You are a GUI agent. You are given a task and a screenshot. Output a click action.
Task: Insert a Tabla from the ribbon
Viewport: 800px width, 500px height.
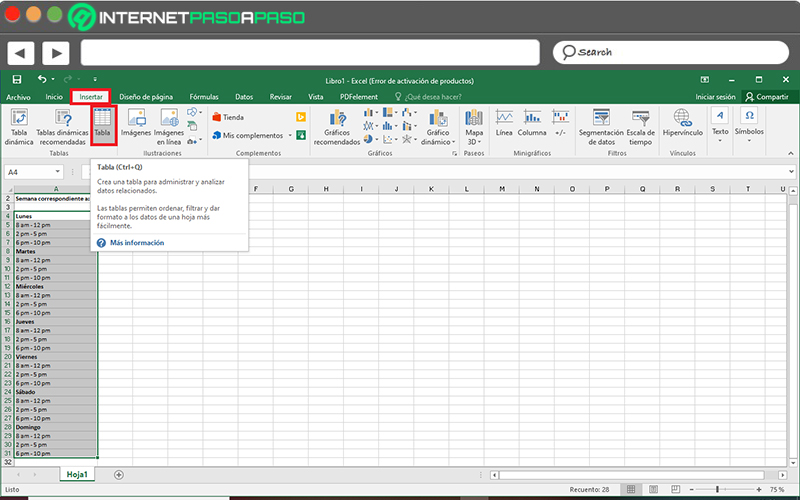tap(103, 123)
